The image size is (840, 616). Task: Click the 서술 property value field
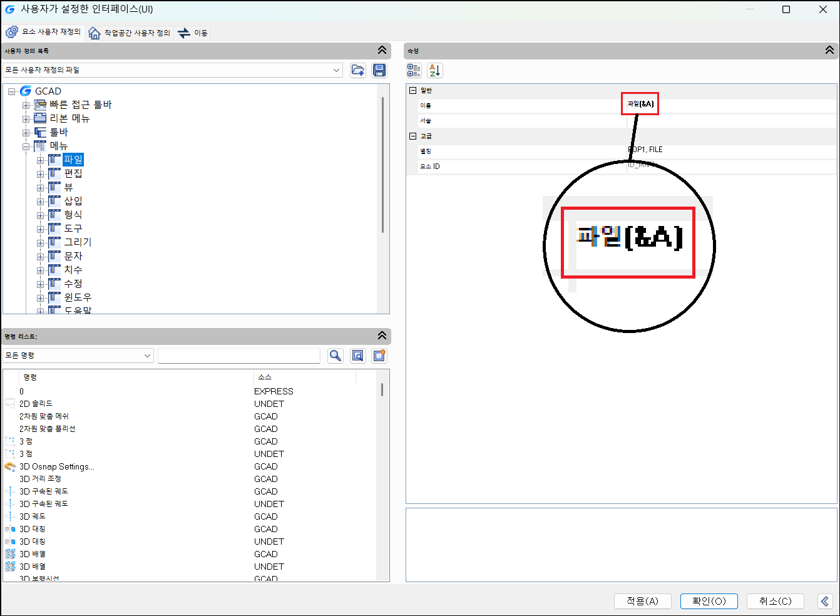[x=731, y=120]
